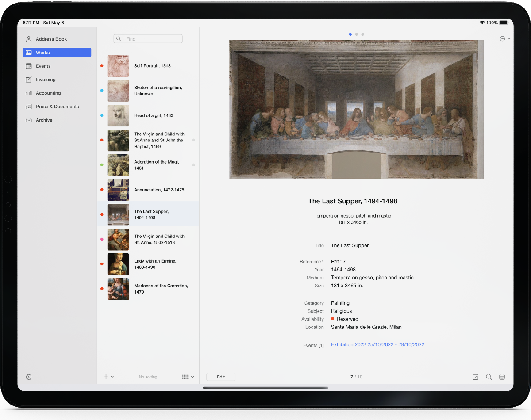
Task: Select Lady with an Ermine thumbnail
Action: point(118,264)
